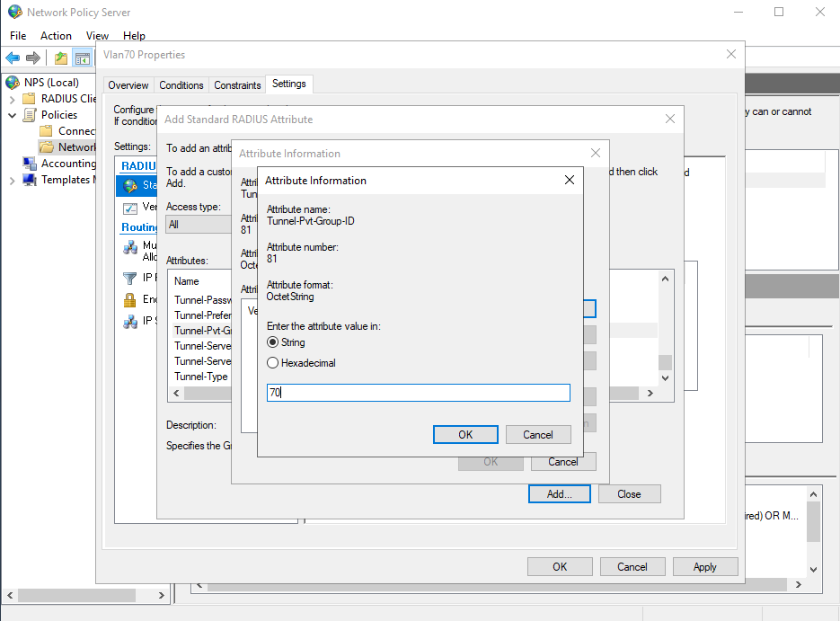
Task: Select the IP Filters funnel icon
Action: tap(129, 278)
